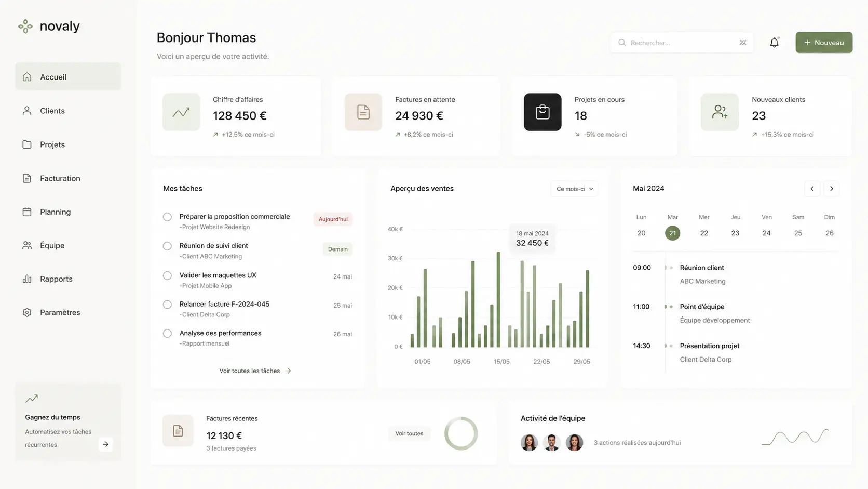Click the Projets en cours briefcase icon
Screen dimensions: 868x489
pyautogui.click(x=542, y=112)
